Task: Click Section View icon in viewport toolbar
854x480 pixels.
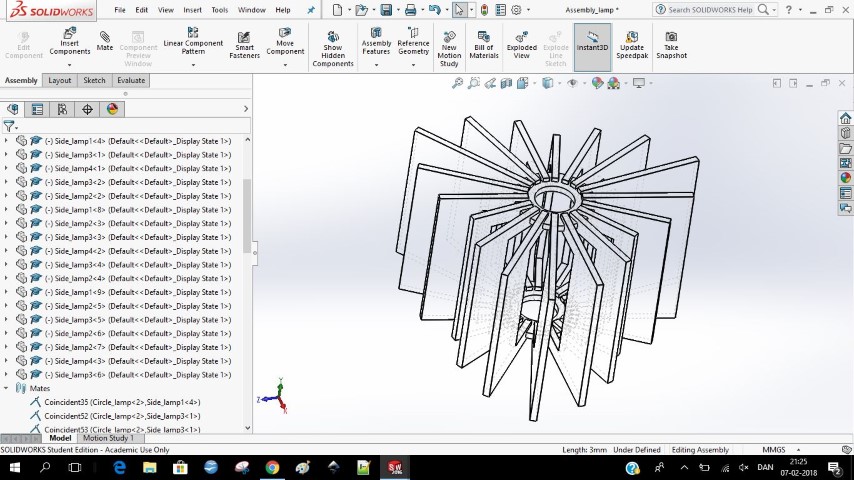Action: pos(506,83)
